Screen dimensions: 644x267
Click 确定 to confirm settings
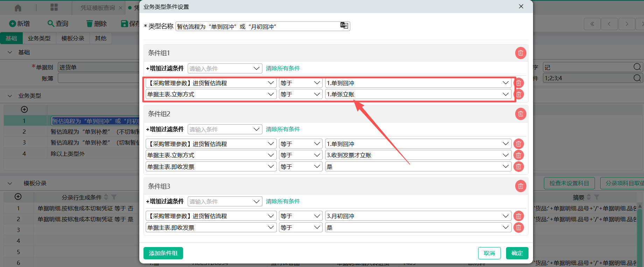(x=517, y=253)
